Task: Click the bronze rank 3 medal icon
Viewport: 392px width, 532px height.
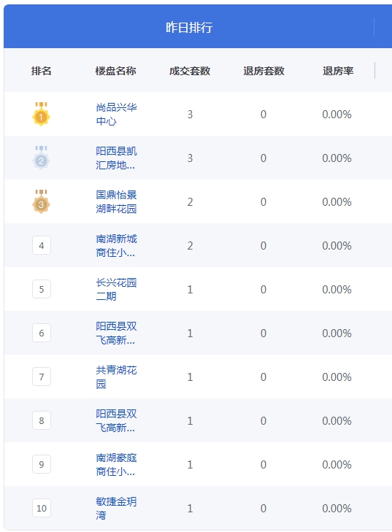Action: [41, 201]
